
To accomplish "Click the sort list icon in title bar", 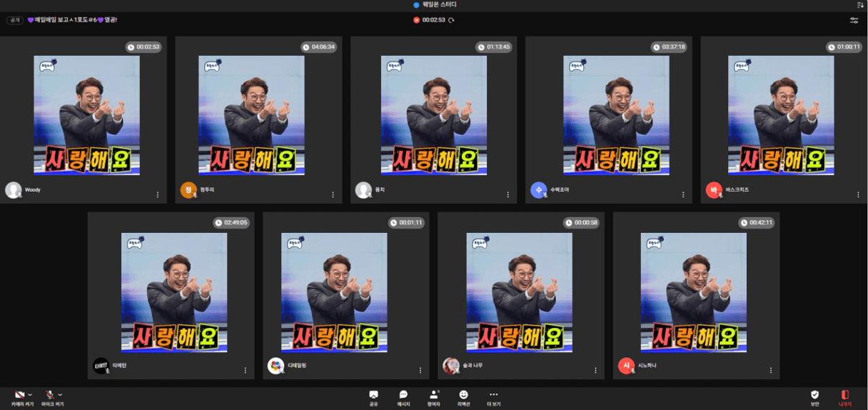I will pos(860,5).
